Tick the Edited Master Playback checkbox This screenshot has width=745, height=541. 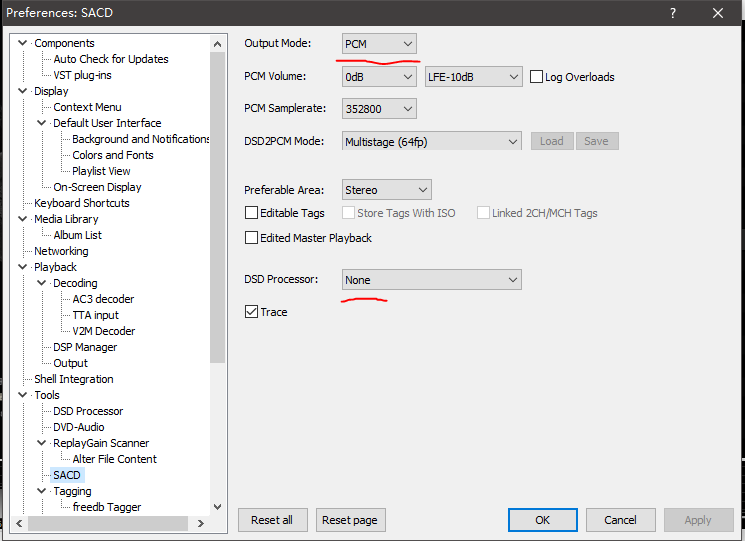(252, 238)
